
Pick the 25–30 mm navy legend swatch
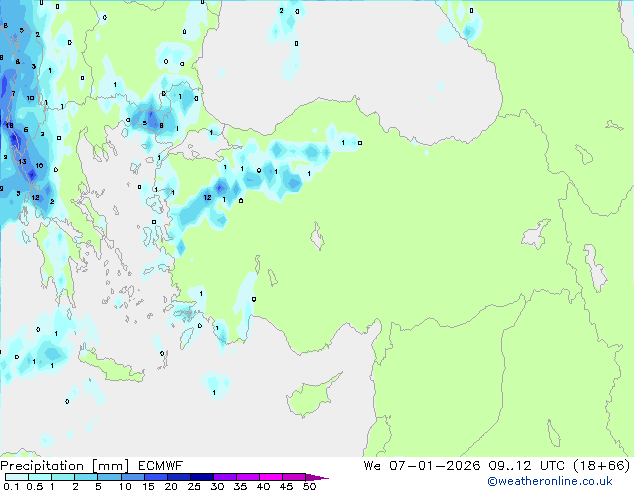pos(202,477)
